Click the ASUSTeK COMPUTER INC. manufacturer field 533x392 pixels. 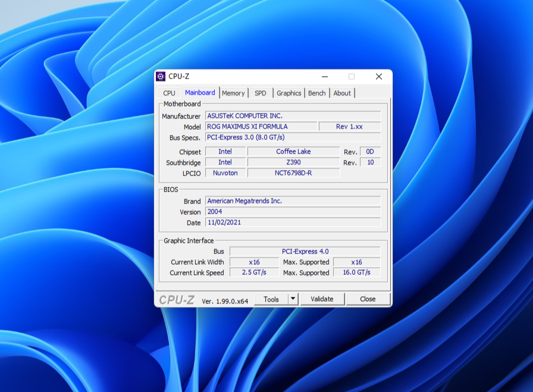click(293, 116)
